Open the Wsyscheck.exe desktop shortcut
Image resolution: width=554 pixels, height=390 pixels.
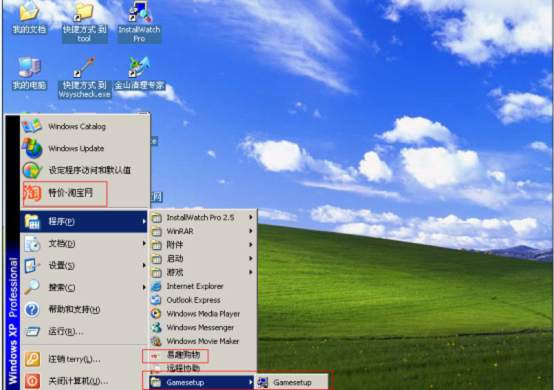84,77
